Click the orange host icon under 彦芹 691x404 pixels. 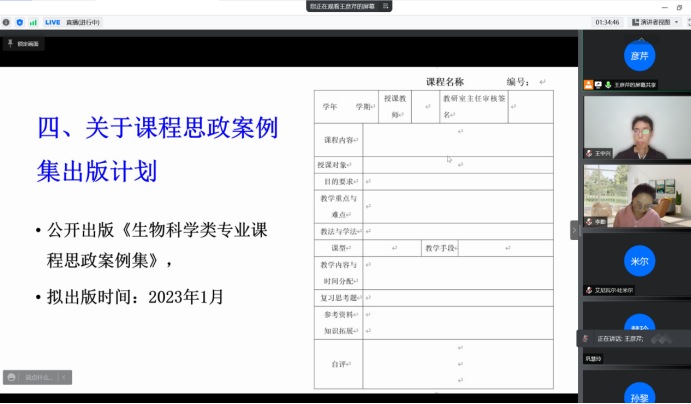(x=588, y=85)
